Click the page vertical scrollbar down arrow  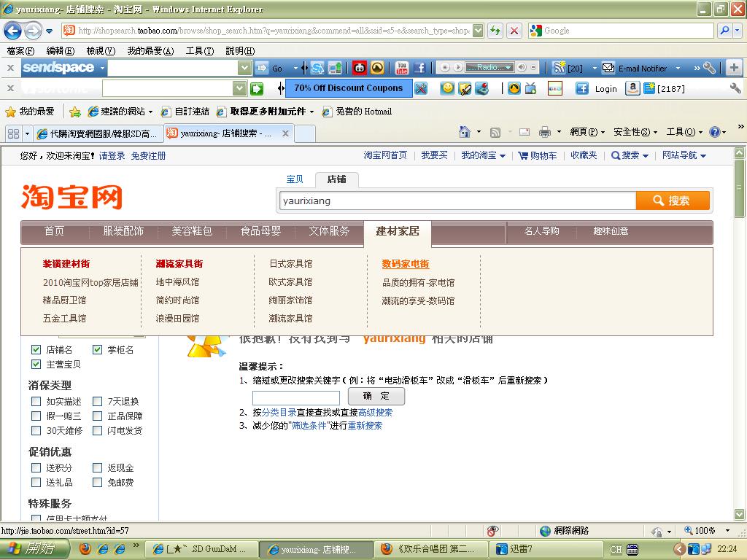click(x=740, y=514)
